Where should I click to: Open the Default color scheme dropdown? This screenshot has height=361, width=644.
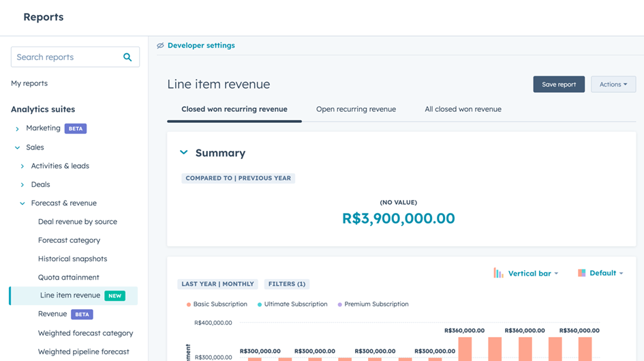[x=607, y=273]
